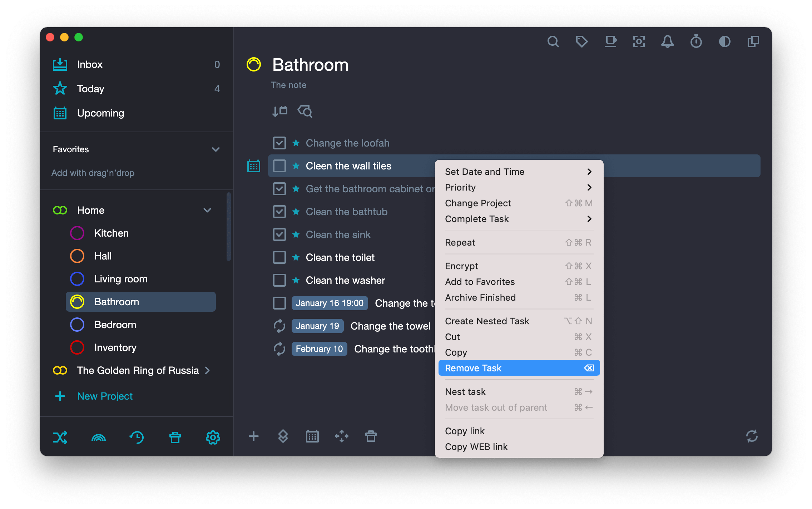Choose Remove Task from context menu
Image resolution: width=812 pixels, height=509 pixels.
click(519, 368)
